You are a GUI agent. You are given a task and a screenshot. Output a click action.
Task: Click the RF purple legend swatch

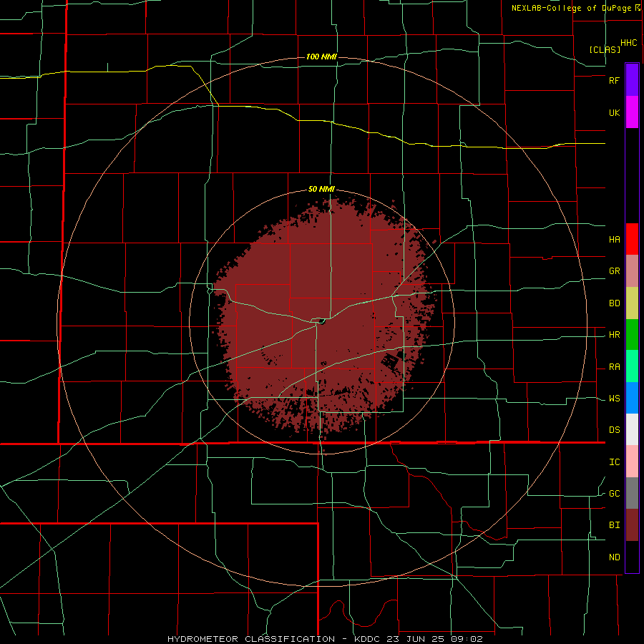632,80
